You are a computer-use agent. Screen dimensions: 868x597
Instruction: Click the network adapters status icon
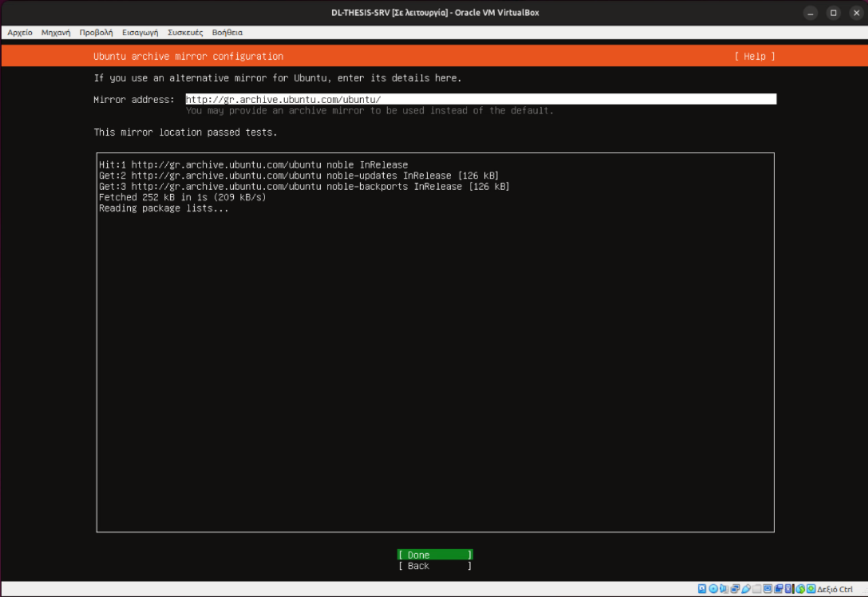[734, 589]
